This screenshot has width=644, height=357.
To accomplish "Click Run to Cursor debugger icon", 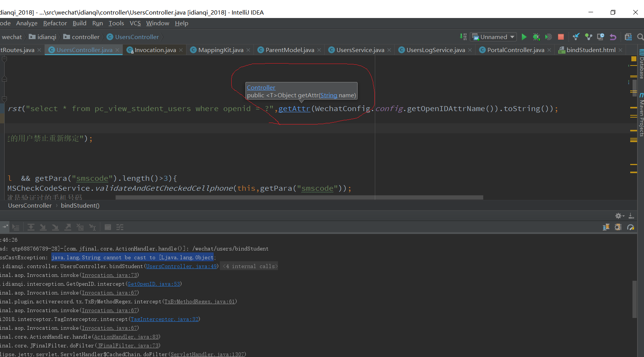I will pos(92,227).
